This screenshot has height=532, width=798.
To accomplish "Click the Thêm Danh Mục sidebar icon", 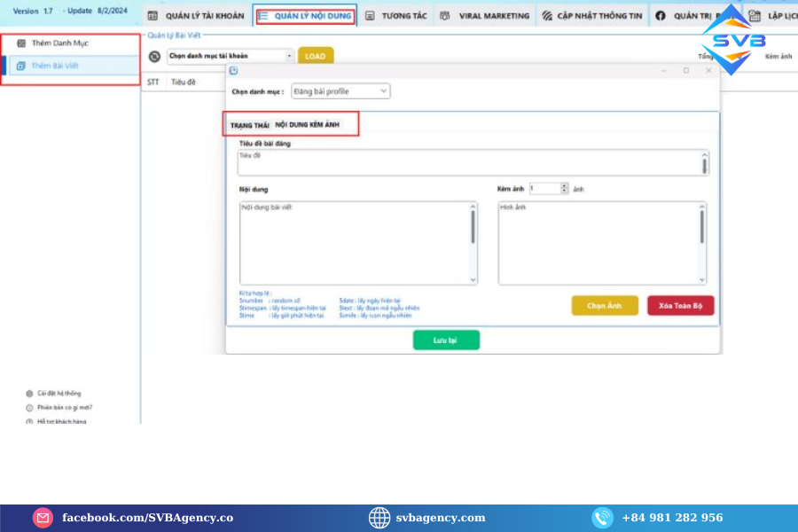I will [x=22, y=43].
